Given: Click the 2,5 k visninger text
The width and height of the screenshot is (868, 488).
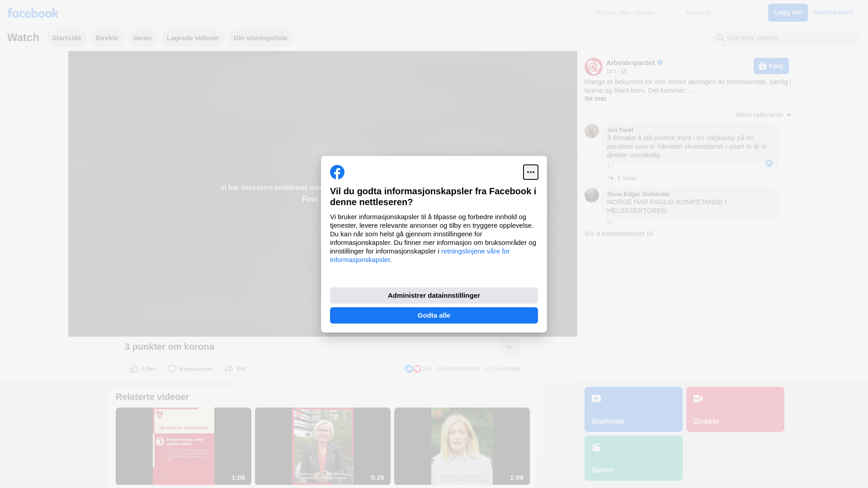Looking at the screenshot, I should coord(503,369).
